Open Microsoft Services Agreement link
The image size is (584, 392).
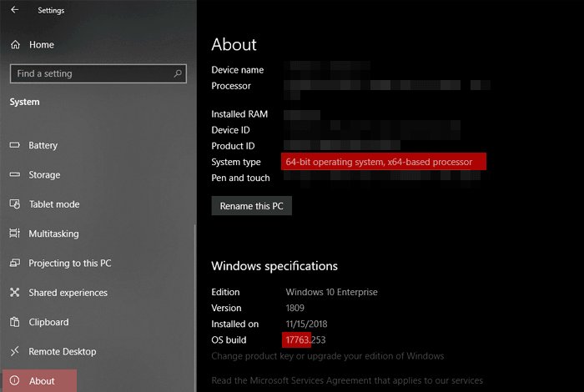(347, 380)
